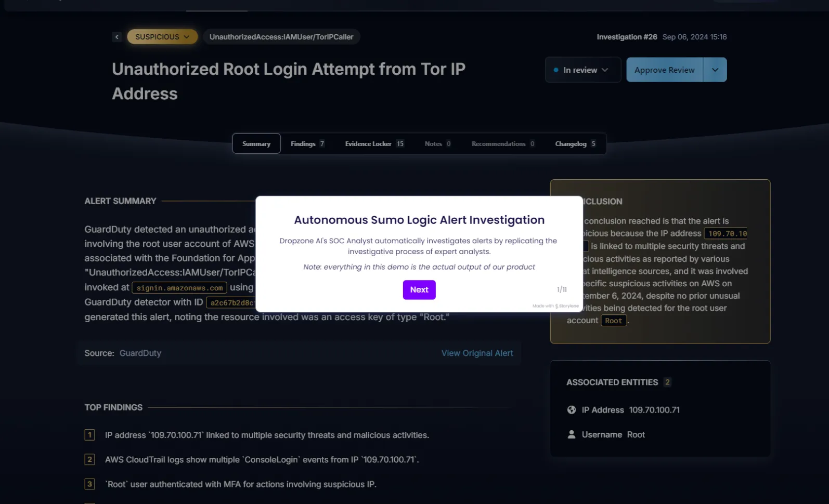This screenshot has height=504, width=829.
Task: Click finding number 2 badge
Action: coord(89,459)
